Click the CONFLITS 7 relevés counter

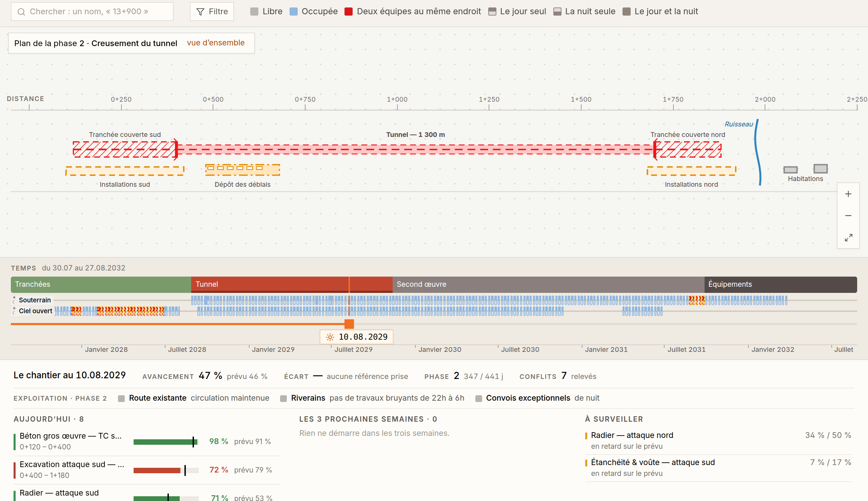pyautogui.click(x=557, y=376)
